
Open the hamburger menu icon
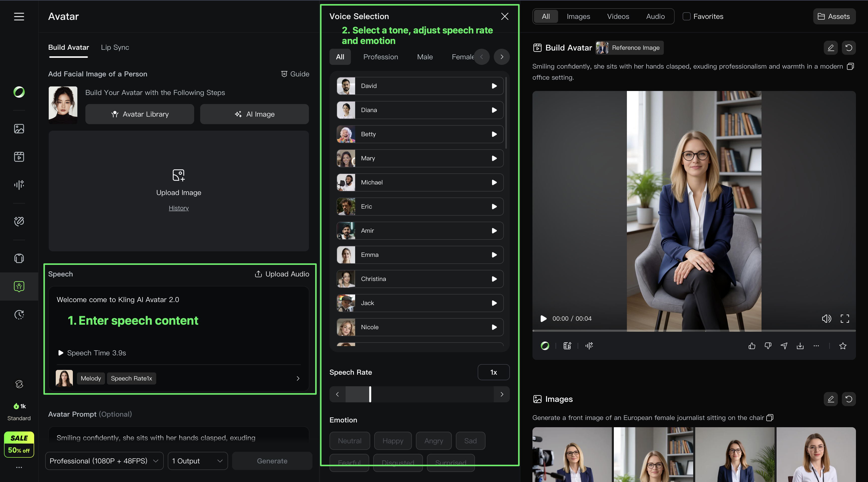(x=19, y=17)
